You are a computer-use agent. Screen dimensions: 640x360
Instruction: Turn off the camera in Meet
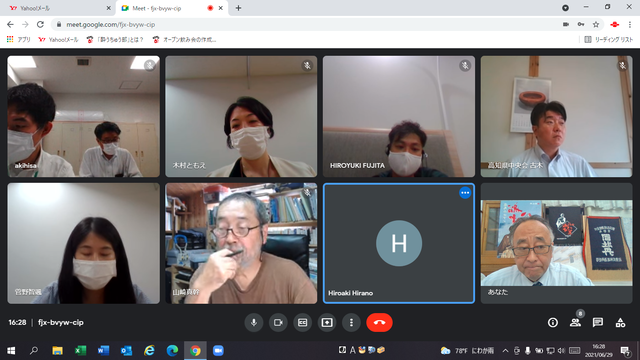point(278,322)
